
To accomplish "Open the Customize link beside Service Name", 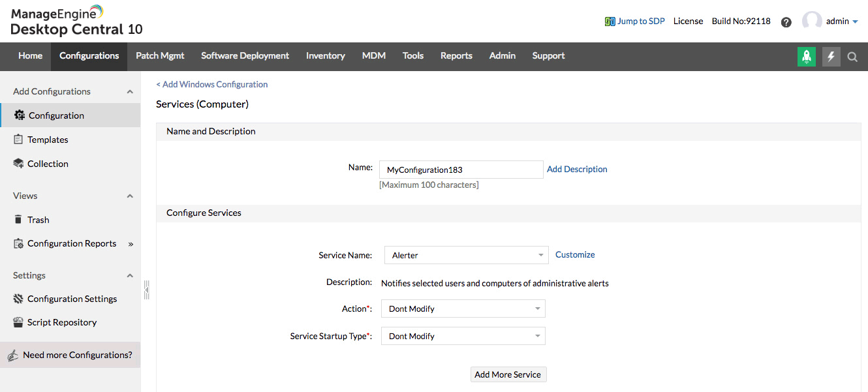I will click(574, 254).
